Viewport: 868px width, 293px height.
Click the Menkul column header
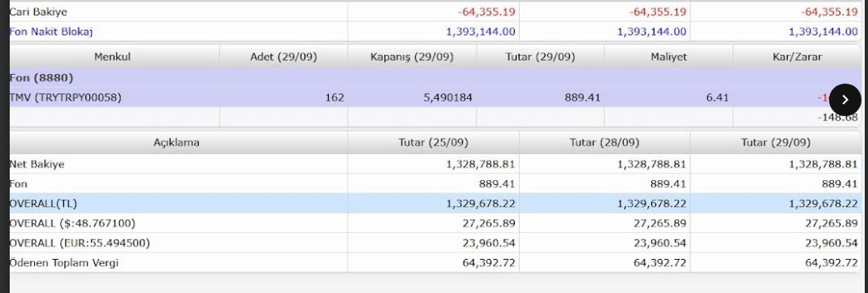tap(112, 56)
